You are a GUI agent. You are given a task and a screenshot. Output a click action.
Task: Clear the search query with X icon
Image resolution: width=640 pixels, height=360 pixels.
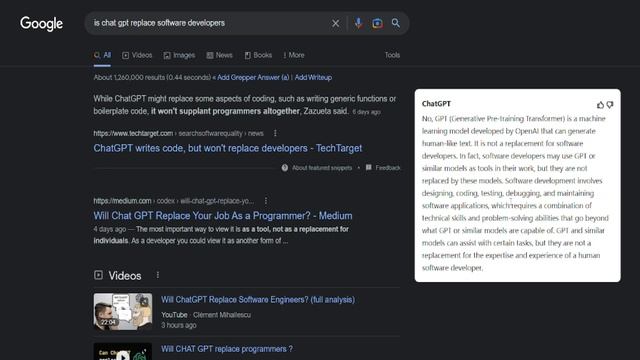pos(336,23)
